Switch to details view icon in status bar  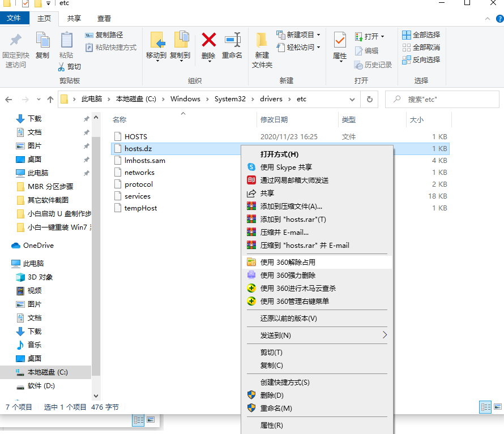coord(485,407)
